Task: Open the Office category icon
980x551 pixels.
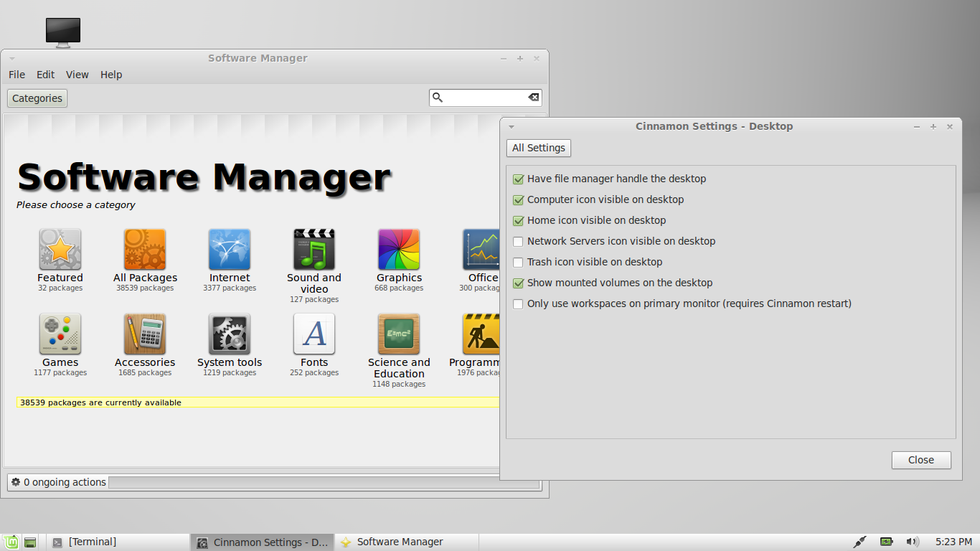Action: (x=481, y=250)
